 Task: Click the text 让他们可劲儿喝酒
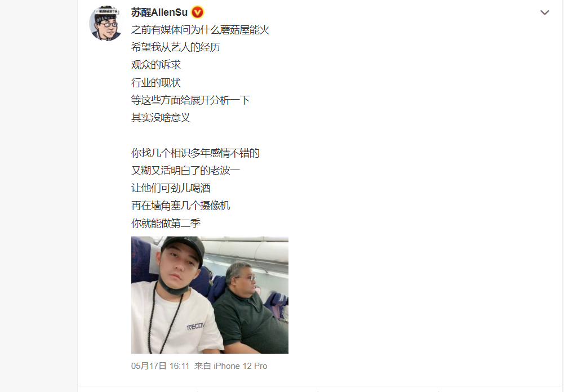point(171,188)
